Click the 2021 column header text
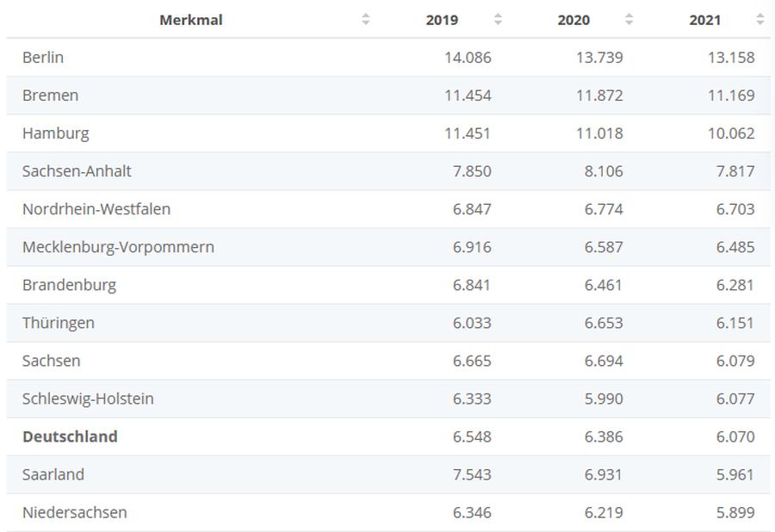775x532 pixels. pos(704,20)
